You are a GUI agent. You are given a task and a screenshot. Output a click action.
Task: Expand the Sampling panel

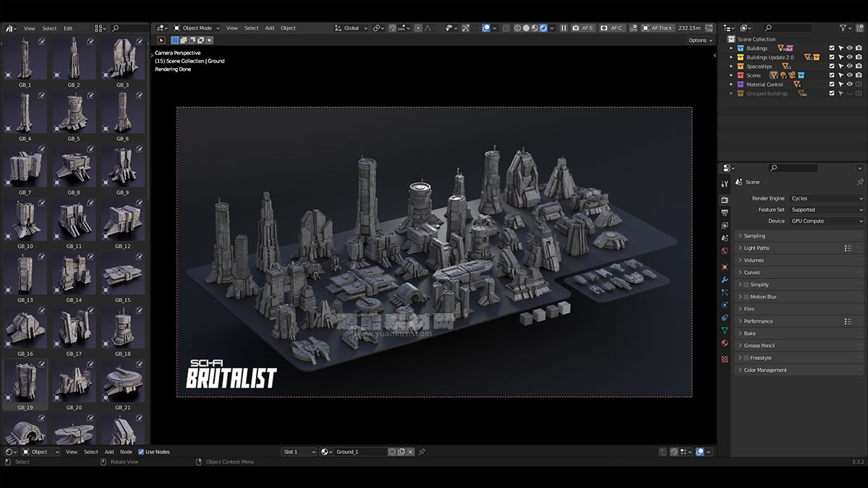[x=800, y=236]
